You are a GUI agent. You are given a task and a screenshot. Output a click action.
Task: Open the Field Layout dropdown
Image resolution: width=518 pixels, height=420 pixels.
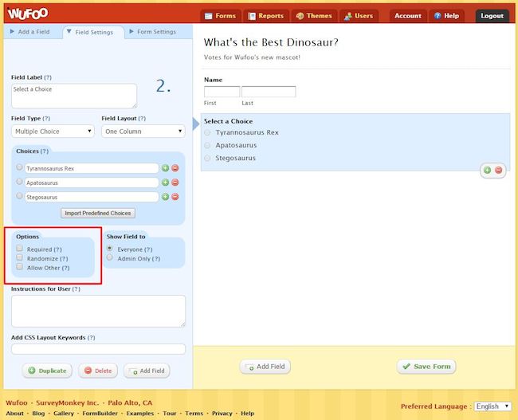[143, 131]
